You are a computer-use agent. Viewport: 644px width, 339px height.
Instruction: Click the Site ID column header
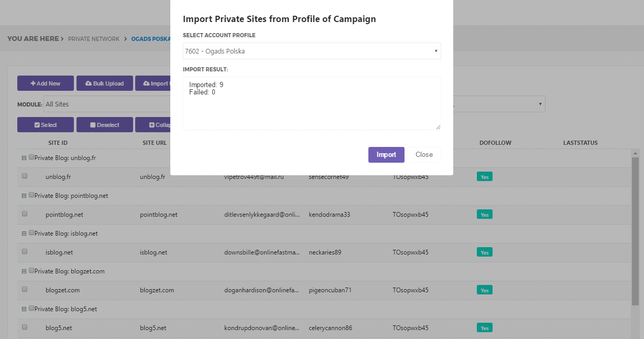[x=58, y=143]
